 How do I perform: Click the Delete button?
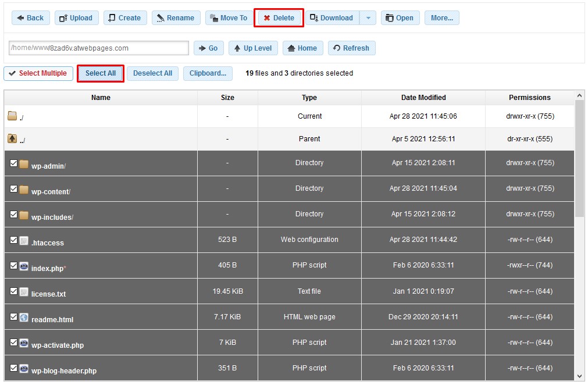click(279, 17)
